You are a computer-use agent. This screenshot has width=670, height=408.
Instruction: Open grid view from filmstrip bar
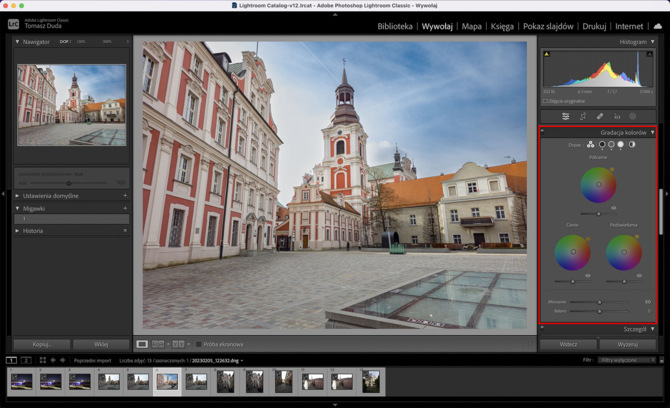click(x=43, y=360)
